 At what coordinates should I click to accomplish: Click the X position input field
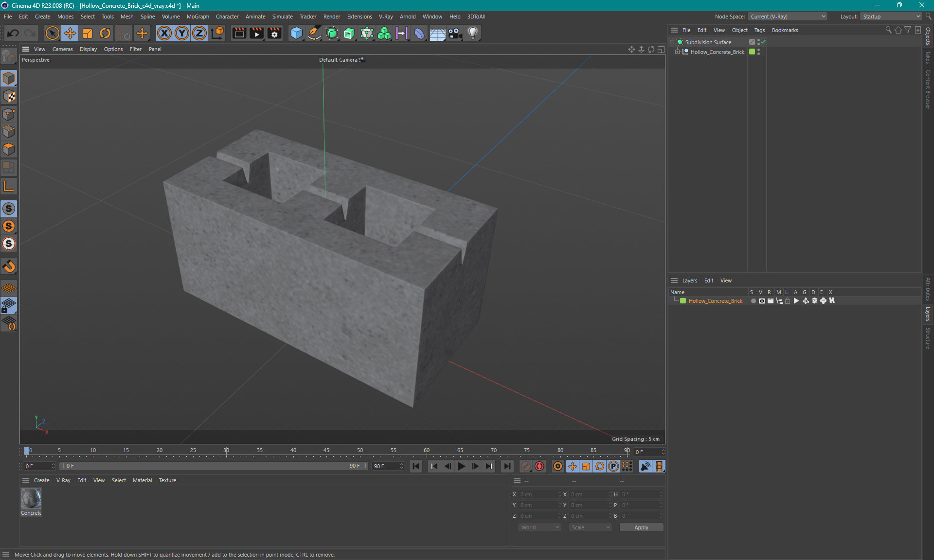pyautogui.click(x=539, y=494)
